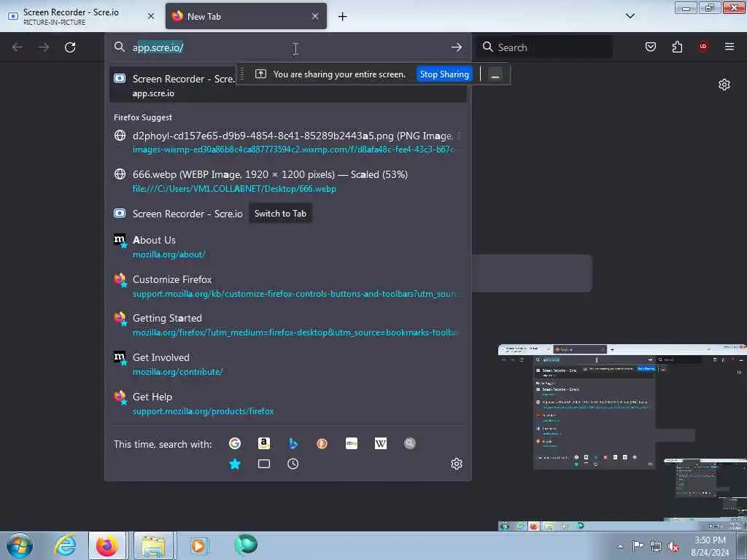Go back one page
The width and height of the screenshot is (747, 560).
18,47
